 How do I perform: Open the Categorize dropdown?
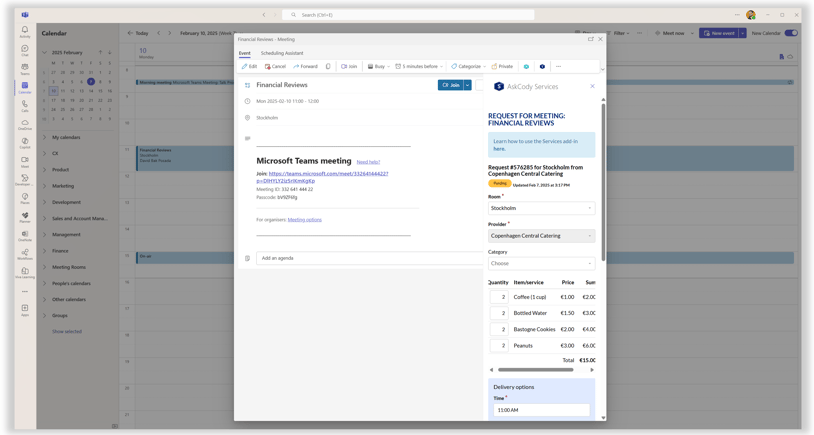point(468,66)
